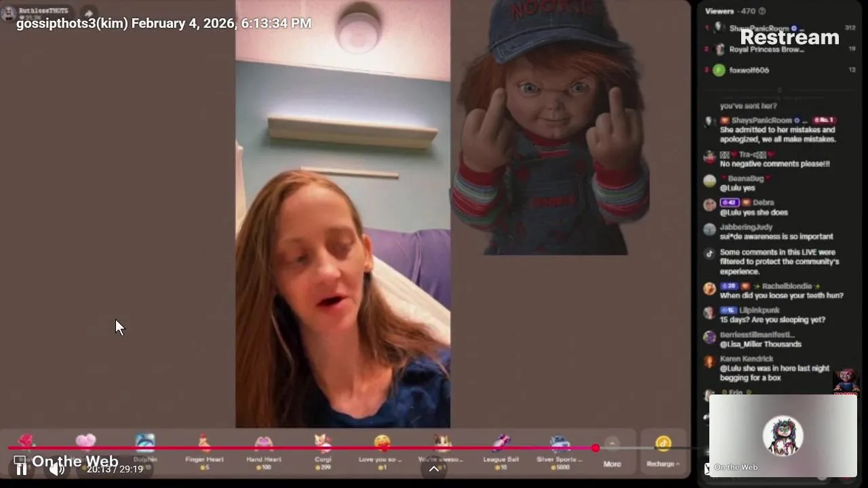Viewport: 868px width, 488px height.
Task: Click Lilpinkpunk's username
Action: tap(759, 310)
